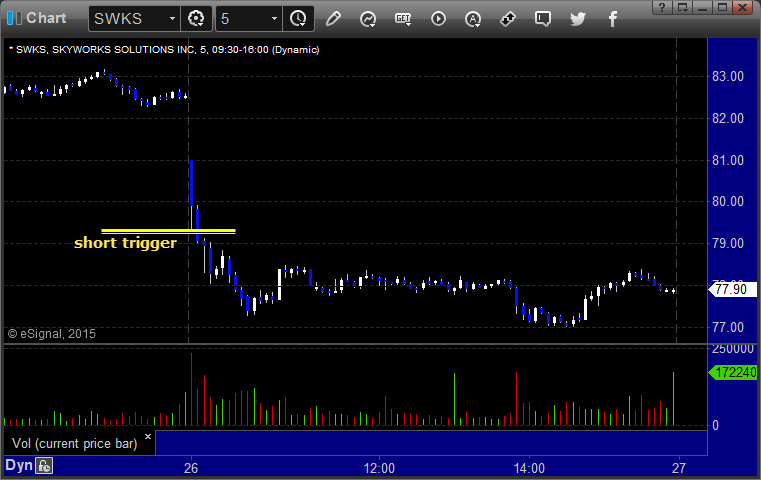This screenshot has height=480, width=761.
Task: Click the link symbols icon
Action: [508, 19]
